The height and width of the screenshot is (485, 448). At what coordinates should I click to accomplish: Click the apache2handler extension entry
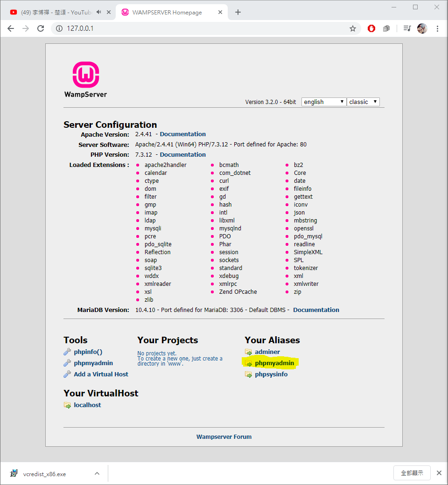click(x=165, y=165)
